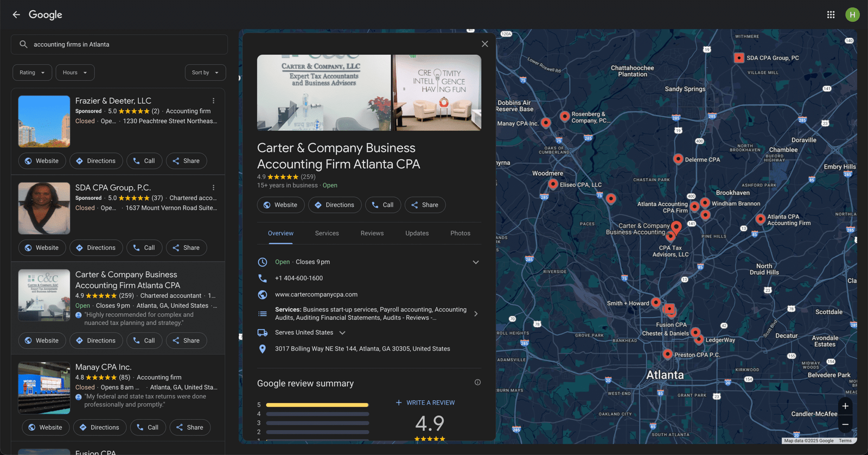The height and width of the screenshot is (455, 868).
Task: Zoom out on the map
Action: 845,425
